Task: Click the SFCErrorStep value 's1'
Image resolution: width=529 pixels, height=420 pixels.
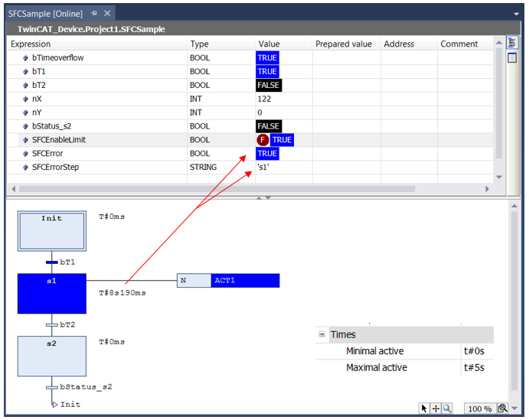Action: pos(263,168)
